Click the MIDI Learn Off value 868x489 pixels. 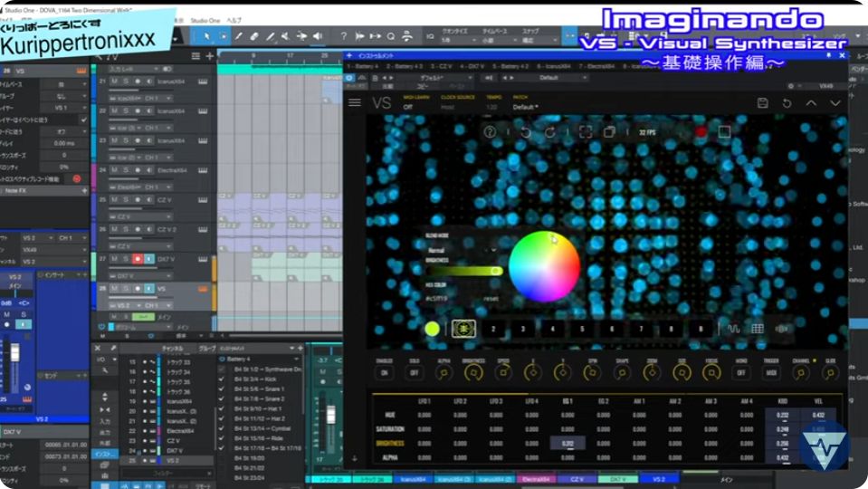coord(408,107)
